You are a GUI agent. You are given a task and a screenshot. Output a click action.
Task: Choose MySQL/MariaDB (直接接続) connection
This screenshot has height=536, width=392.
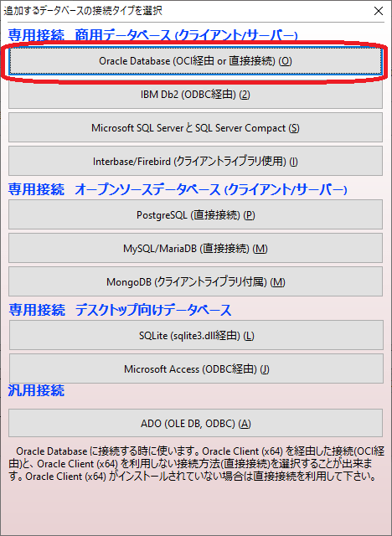point(195,248)
